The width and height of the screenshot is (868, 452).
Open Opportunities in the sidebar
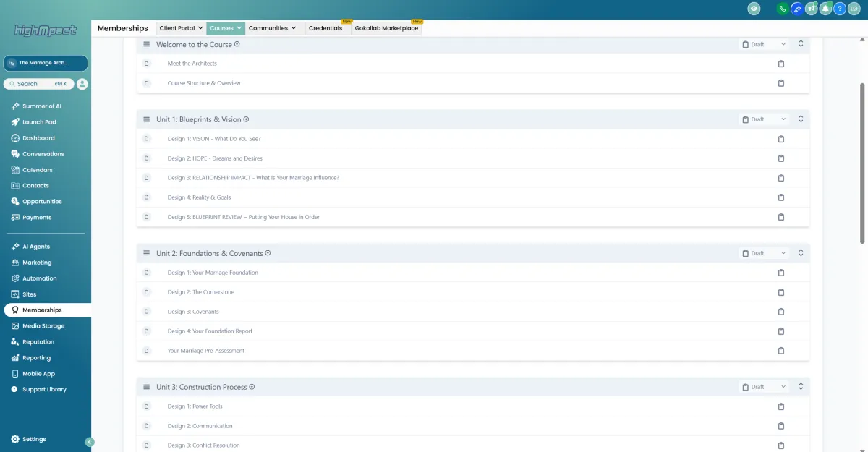42,202
